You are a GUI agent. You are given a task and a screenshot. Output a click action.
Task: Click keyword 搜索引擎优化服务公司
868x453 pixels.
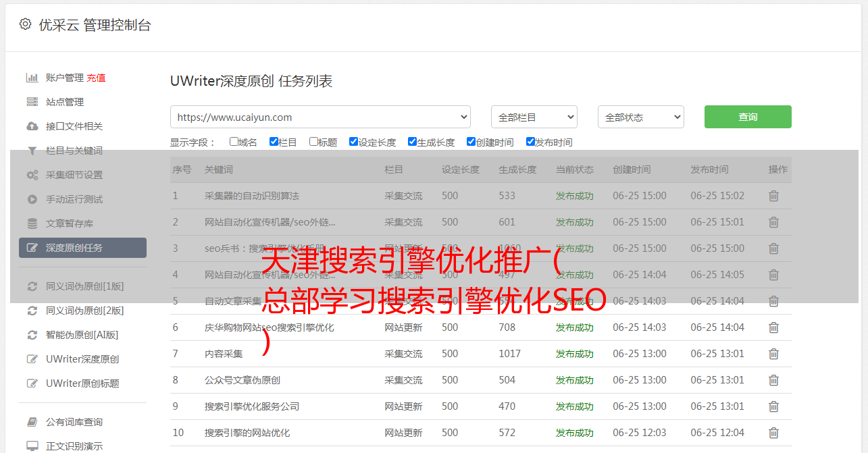coord(252,406)
